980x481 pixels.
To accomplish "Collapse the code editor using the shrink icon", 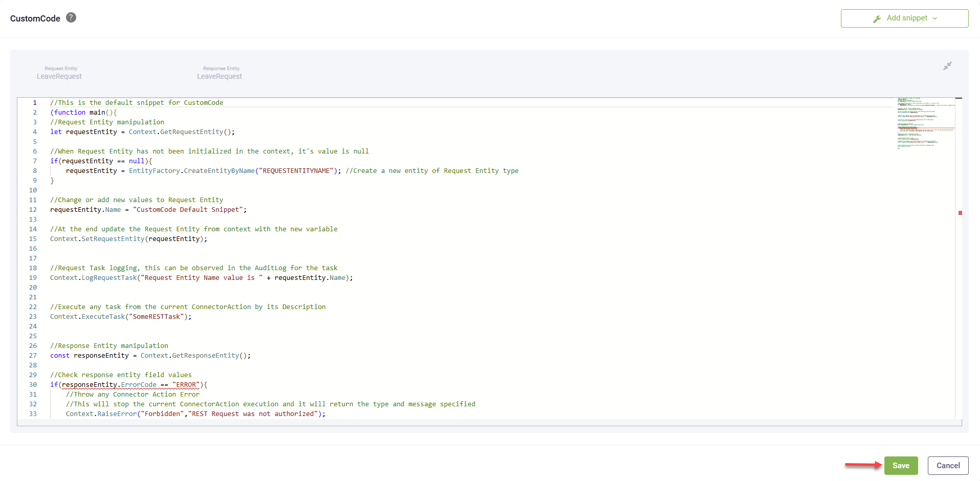I will tap(947, 66).
